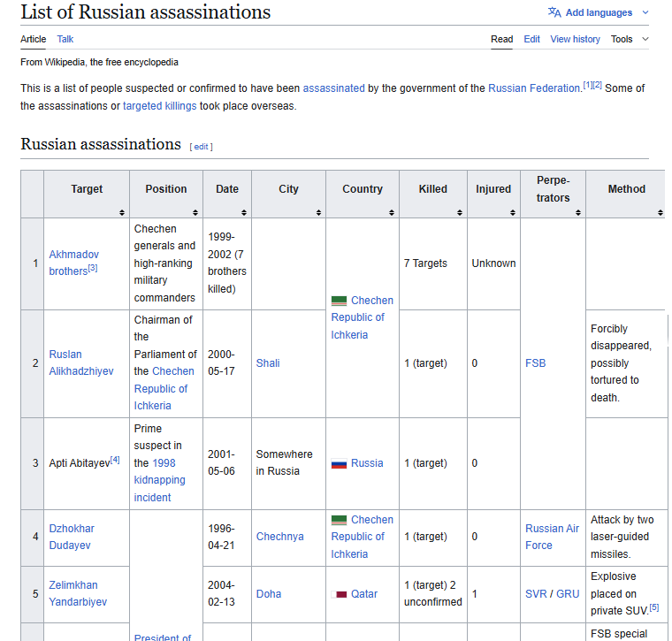
Task: Click section edit link beside Russian assassinations
Action: coord(201,147)
